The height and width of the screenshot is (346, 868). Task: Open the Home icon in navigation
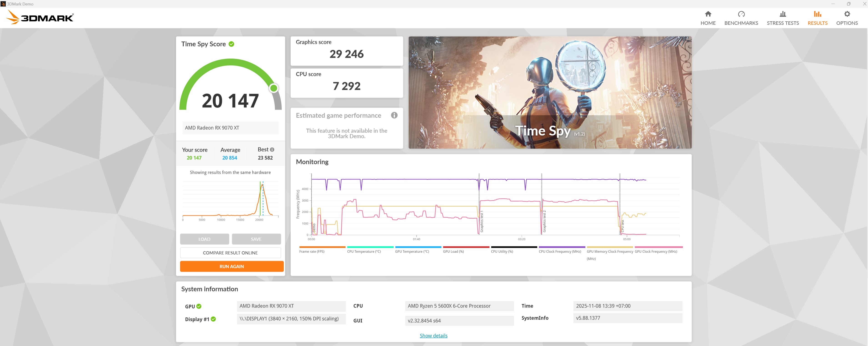click(x=708, y=14)
